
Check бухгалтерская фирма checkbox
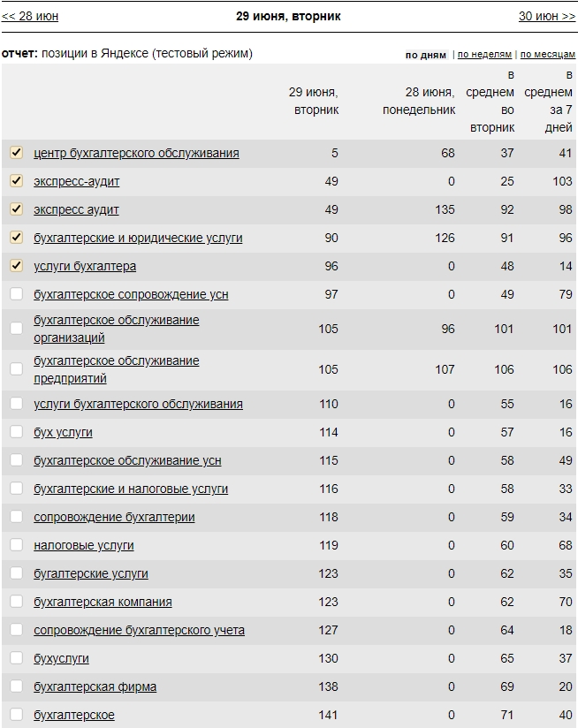16,686
